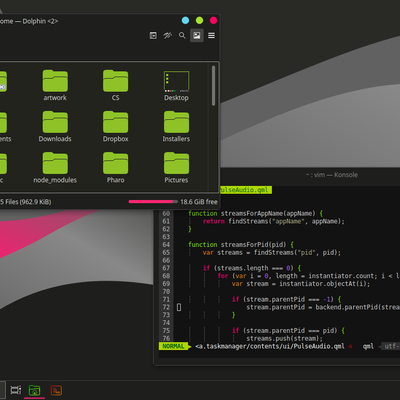Click the Dolphin taskbar icon
Screen dimensions: 400x400
pyautogui.click(x=34, y=390)
